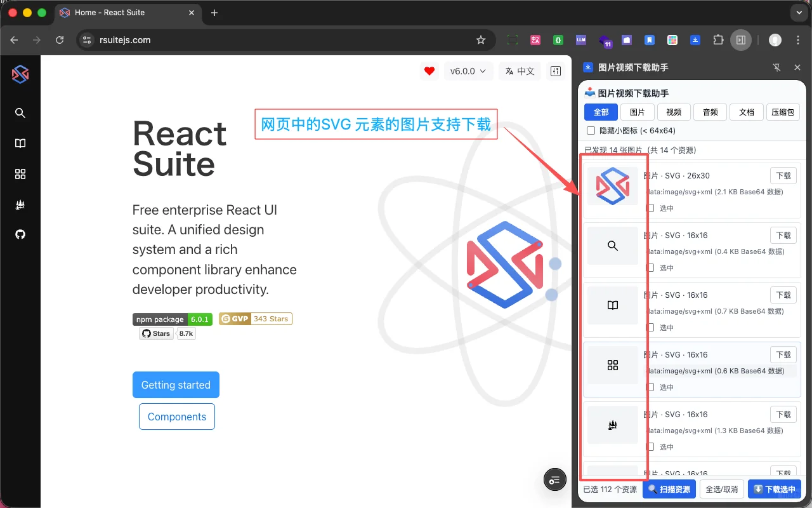Open search from the left sidebar
The width and height of the screenshot is (812, 508).
(20, 113)
